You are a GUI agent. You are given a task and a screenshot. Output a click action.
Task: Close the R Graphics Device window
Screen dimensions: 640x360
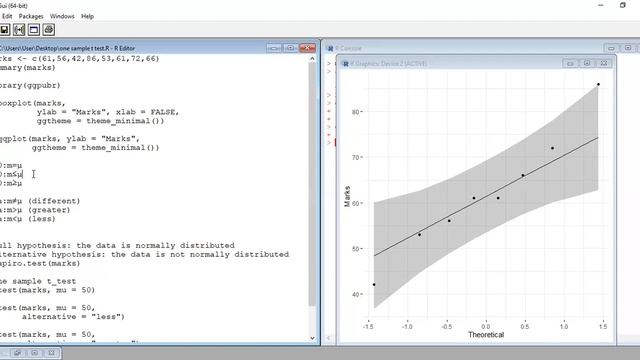click(604, 63)
